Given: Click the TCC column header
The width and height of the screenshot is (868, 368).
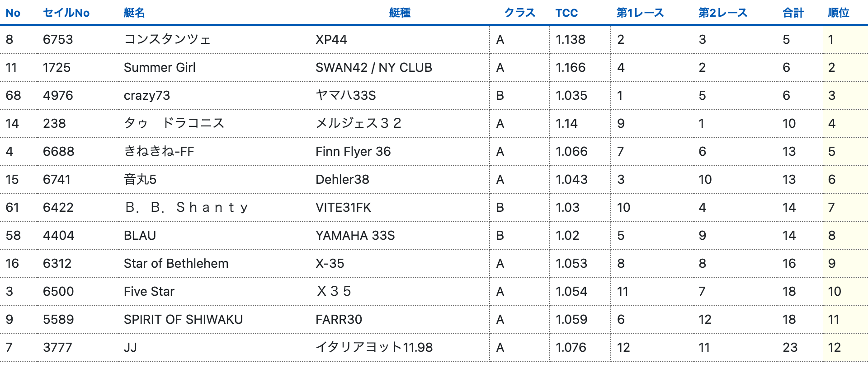Looking at the screenshot, I should pos(566,13).
